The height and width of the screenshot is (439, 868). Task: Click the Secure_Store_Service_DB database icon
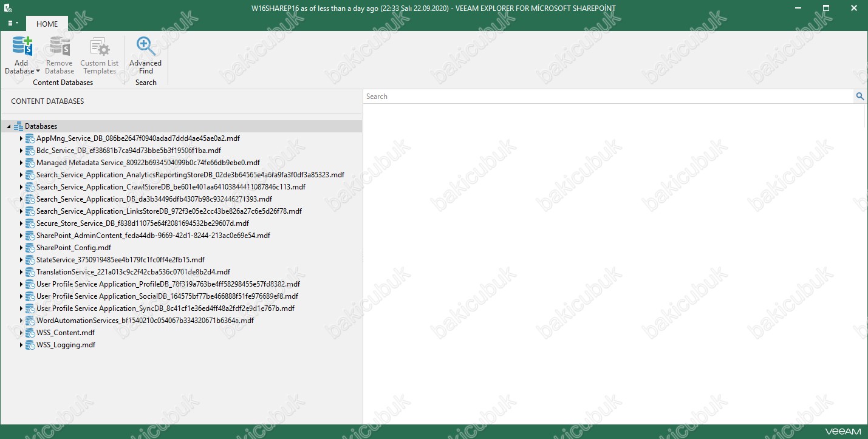(30, 223)
